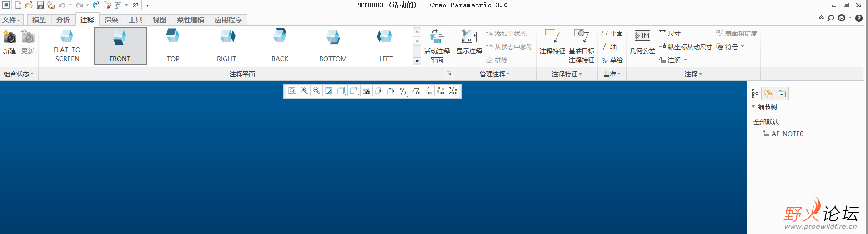Switch to the 分析 tab
This screenshot has width=868, height=234.
point(63,20)
